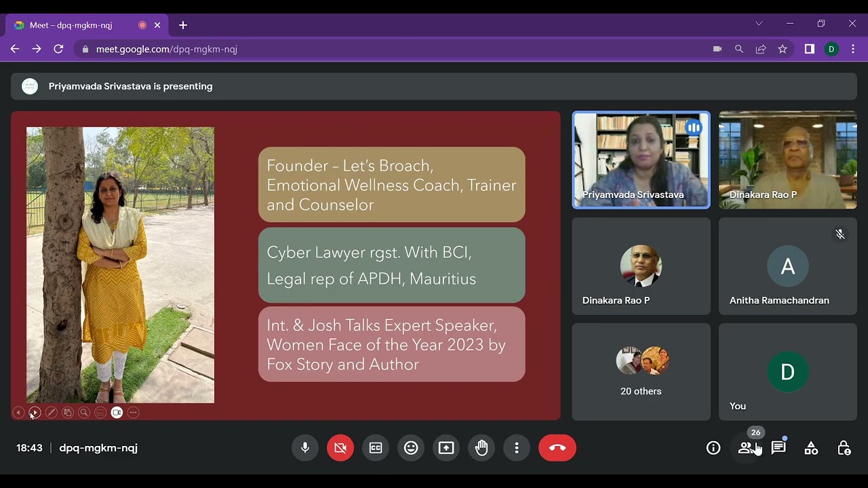Leave the call with the red button
This screenshot has width=868, height=488.
[557, 448]
